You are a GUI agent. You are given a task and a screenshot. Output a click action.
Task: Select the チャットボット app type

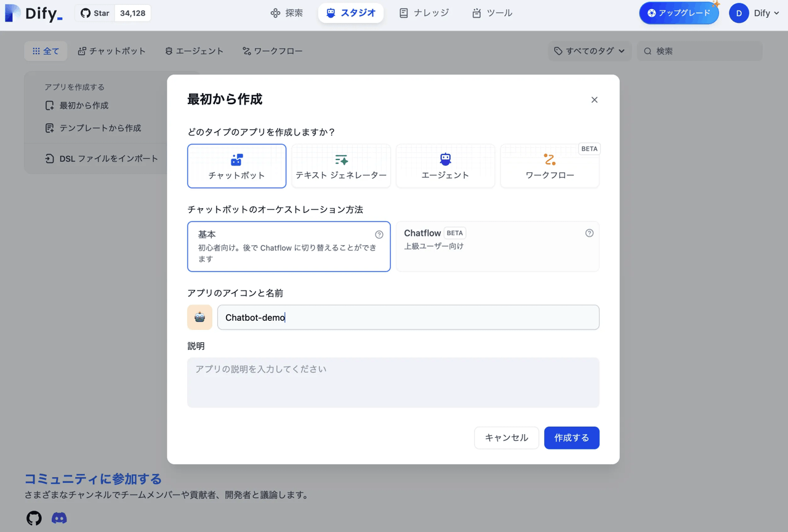[237, 166]
